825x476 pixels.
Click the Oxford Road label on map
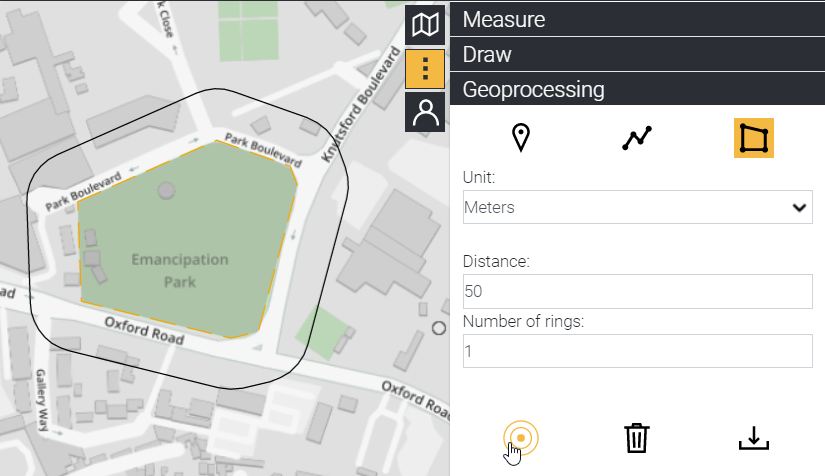click(x=145, y=331)
